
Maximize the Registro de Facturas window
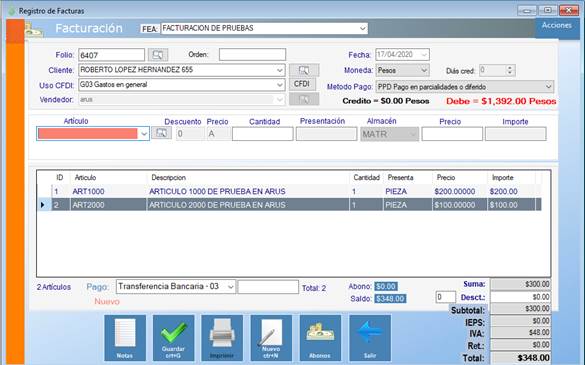548,10
